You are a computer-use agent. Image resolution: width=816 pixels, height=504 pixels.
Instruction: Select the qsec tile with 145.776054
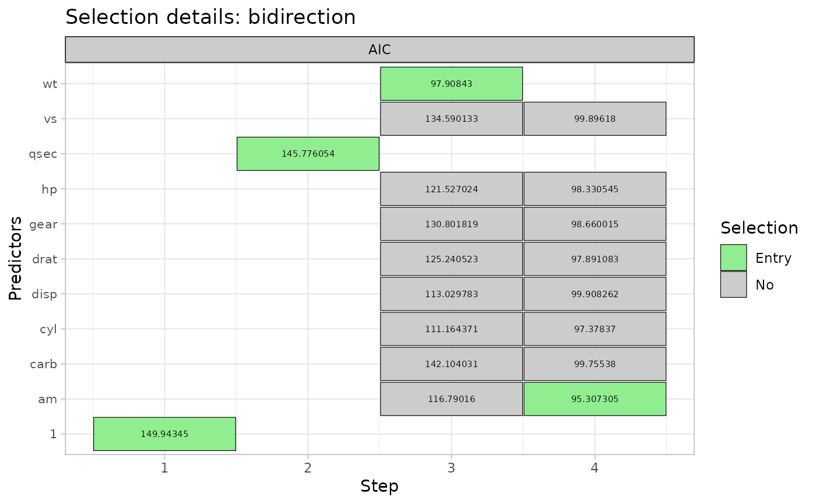click(308, 154)
